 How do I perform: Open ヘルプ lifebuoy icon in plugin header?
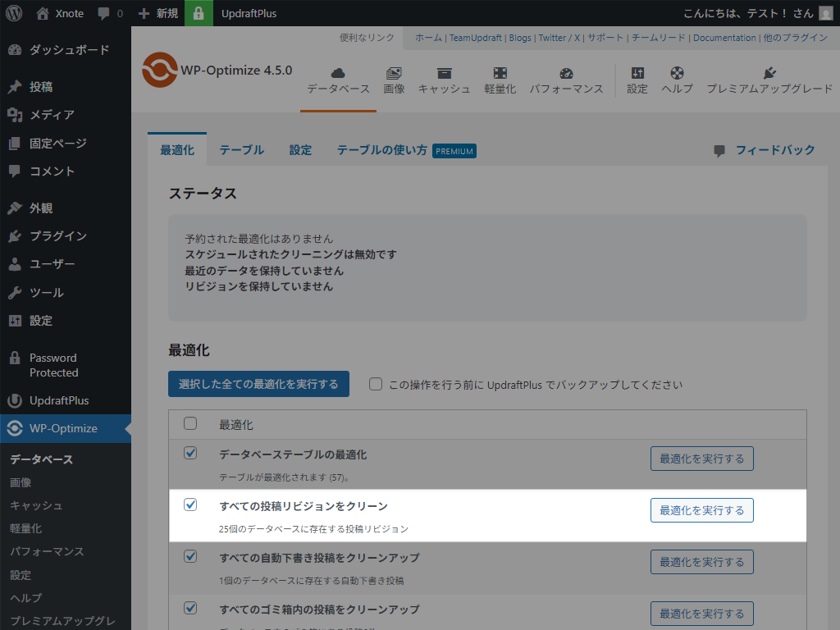[677, 73]
